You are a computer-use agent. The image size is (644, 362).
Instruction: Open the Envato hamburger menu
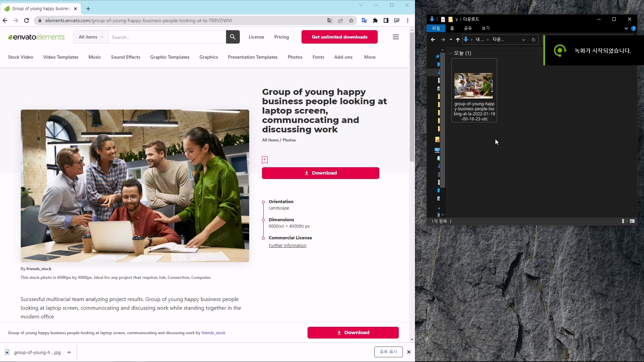396,37
